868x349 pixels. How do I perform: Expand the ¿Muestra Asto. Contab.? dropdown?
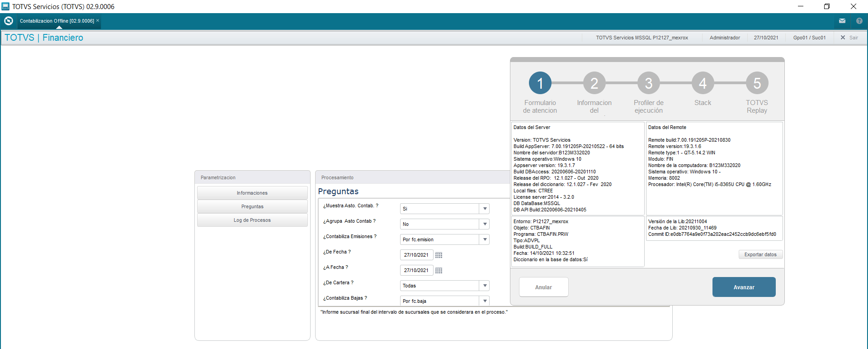click(485, 209)
